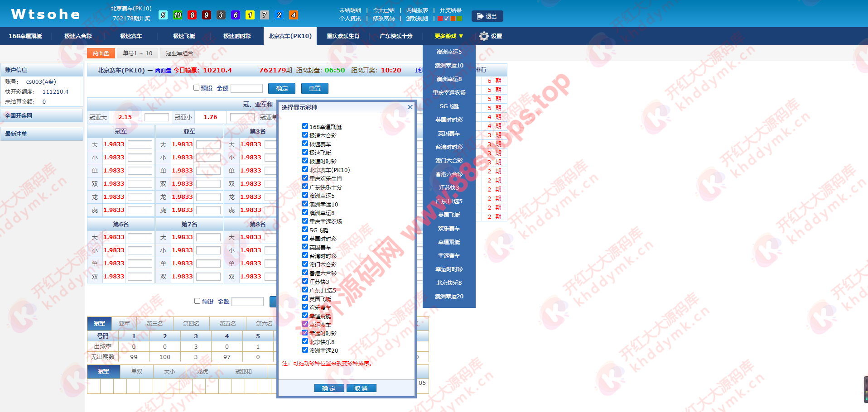Select the red theme color swatch
This screenshot has height=412, width=868.
440,19
